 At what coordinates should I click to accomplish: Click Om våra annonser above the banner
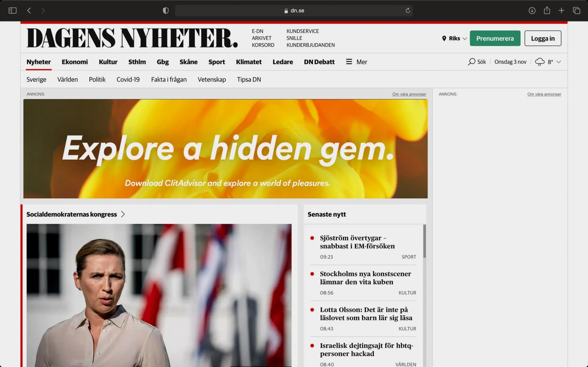(x=409, y=94)
